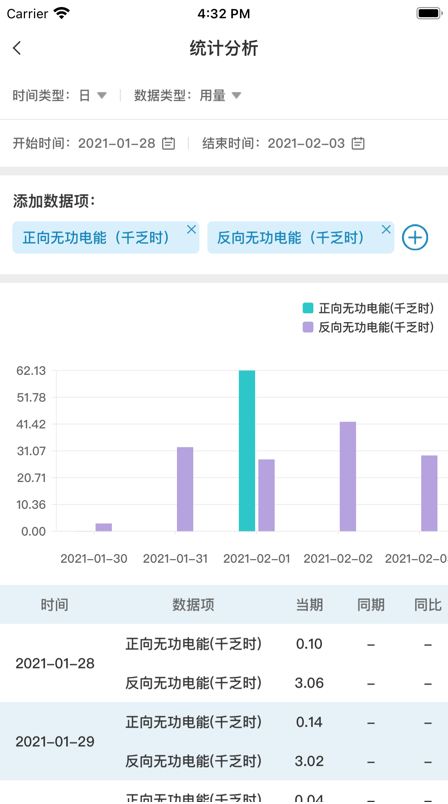This screenshot has height=804, width=448.
Task: Tap the purple bar for 2021-01-30
Action: click(x=104, y=527)
